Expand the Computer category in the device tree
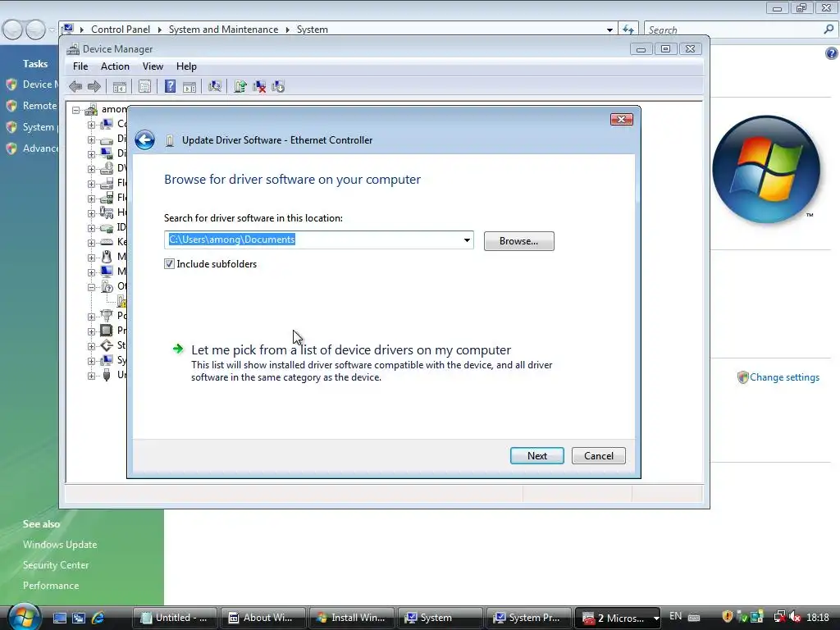840x630 pixels. click(92, 125)
